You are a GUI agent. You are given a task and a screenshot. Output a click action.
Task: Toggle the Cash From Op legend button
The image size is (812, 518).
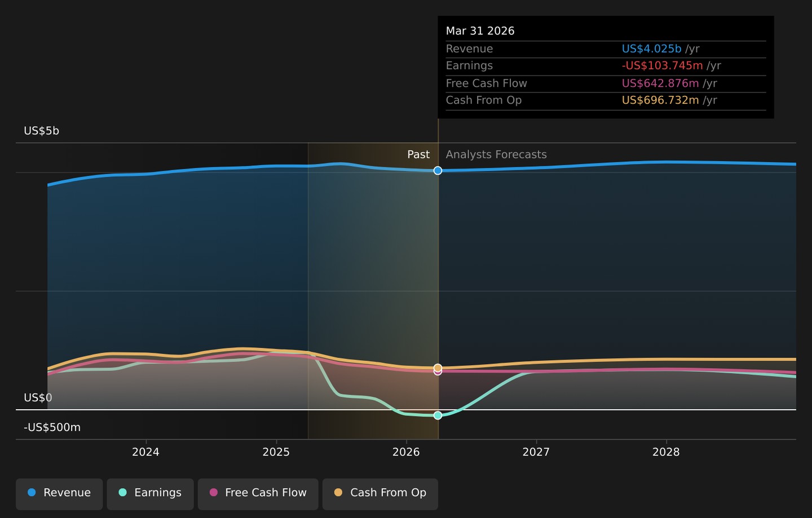click(380, 494)
